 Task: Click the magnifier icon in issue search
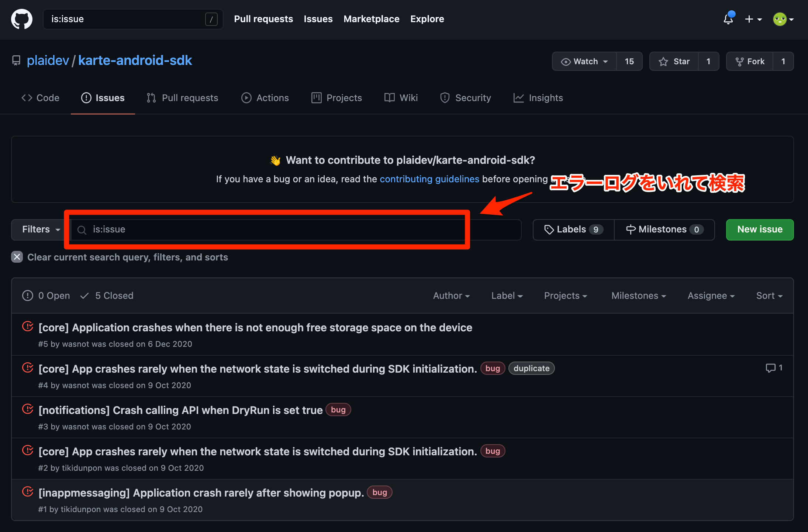tap(82, 230)
